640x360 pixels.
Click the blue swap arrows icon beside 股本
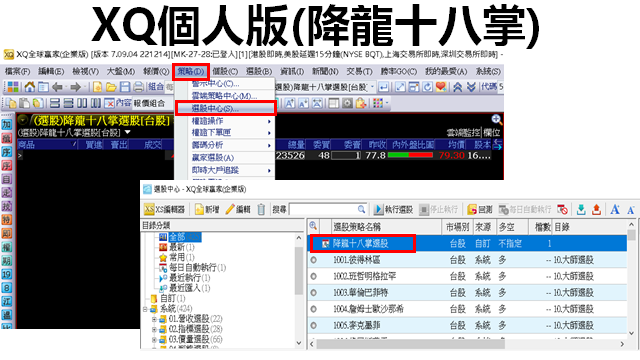(498, 144)
